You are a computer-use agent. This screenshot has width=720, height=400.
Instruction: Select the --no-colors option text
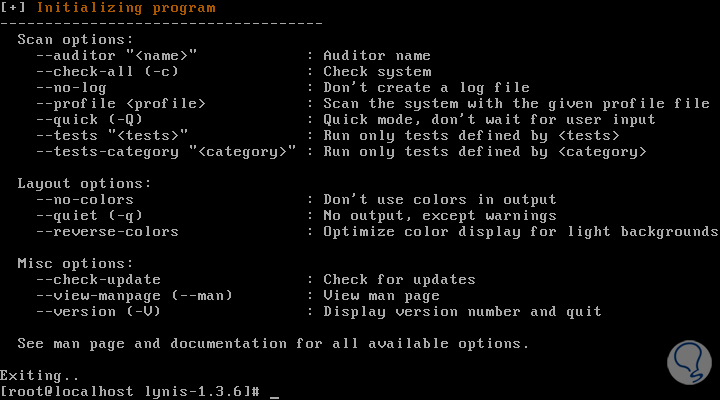click(x=84, y=200)
